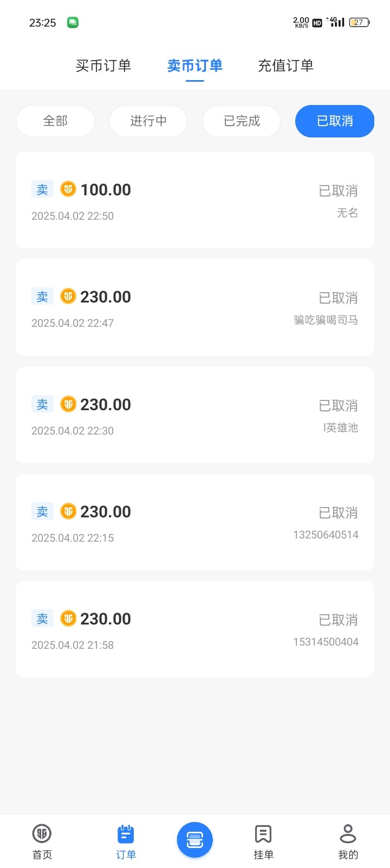Open the 22:47 order from 骗吃骗喝司马
Viewport: 390px width, 868px height.
click(x=195, y=307)
